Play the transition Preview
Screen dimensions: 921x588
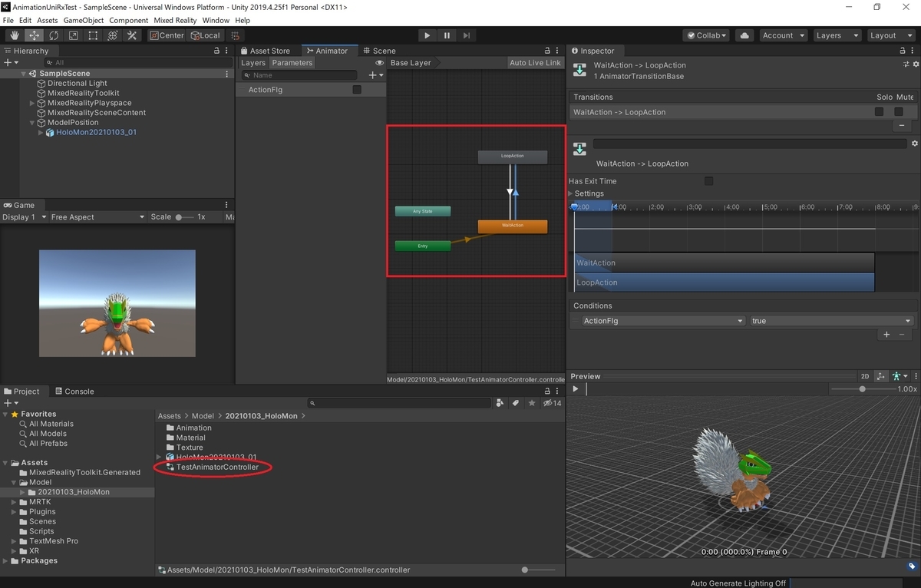[x=576, y=388]
